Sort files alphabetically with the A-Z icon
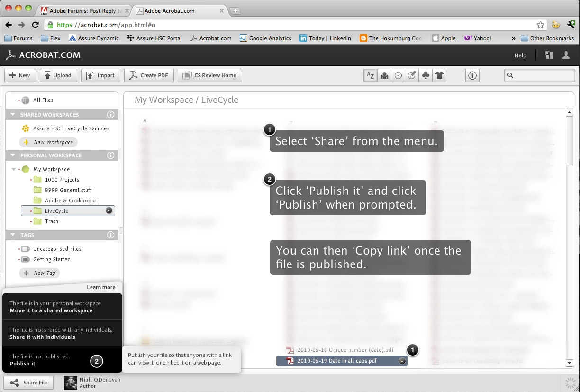This screenshot has height=392, width=580. point(371,75)
